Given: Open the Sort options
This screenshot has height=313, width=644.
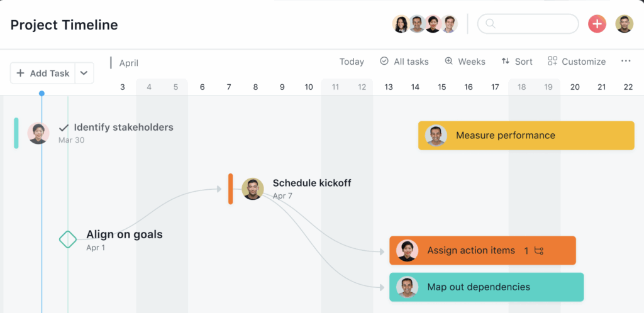Looking at the screenshot, I should tap(517, 62).
